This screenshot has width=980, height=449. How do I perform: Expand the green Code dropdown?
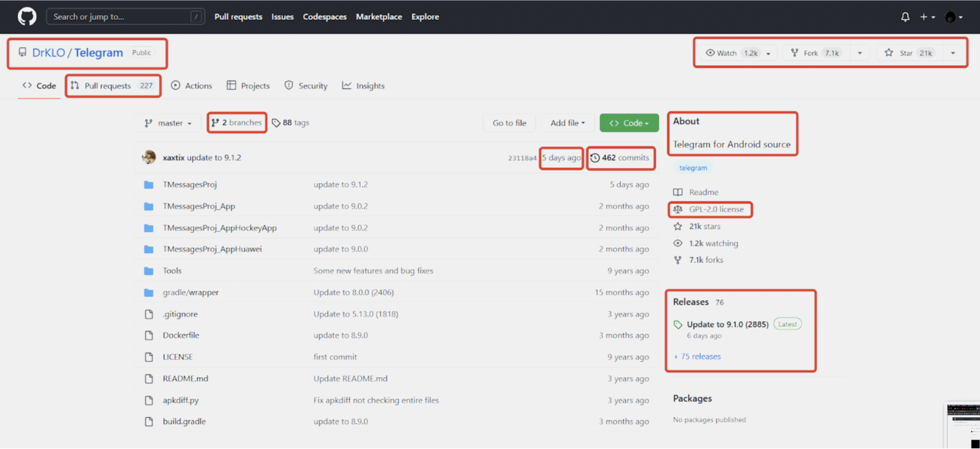point(629,123)
